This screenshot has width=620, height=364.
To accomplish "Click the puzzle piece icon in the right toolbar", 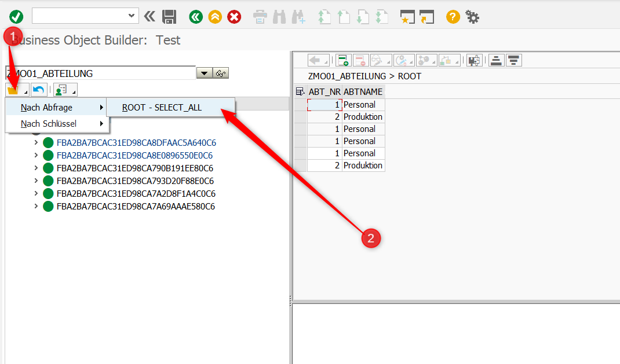I will coord(474,60).
